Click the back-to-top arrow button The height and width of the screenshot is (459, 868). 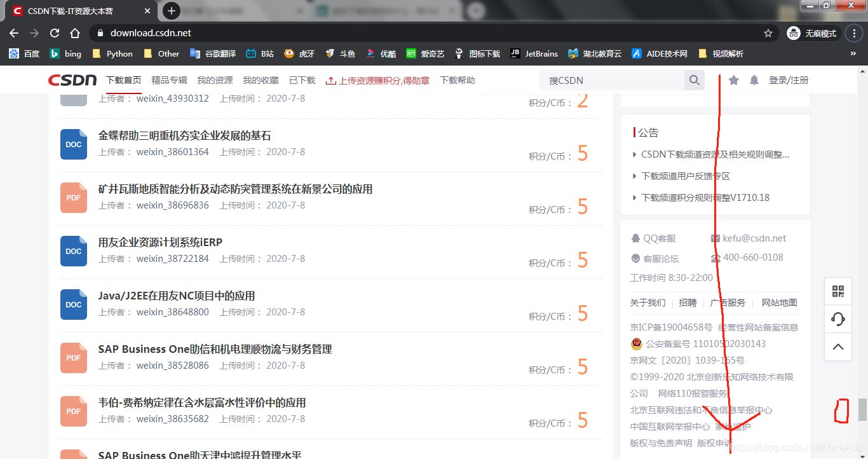pos(838,347)
